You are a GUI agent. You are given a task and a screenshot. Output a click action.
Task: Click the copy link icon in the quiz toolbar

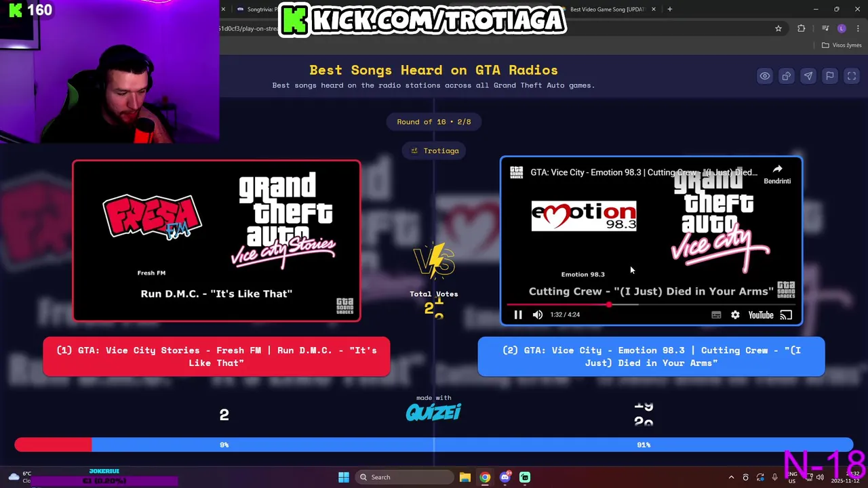pos(786,76)
